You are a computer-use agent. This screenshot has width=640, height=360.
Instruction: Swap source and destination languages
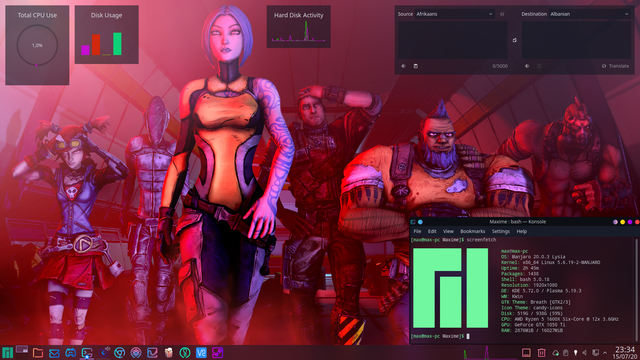pyautogui.click(x=514, y=40)
